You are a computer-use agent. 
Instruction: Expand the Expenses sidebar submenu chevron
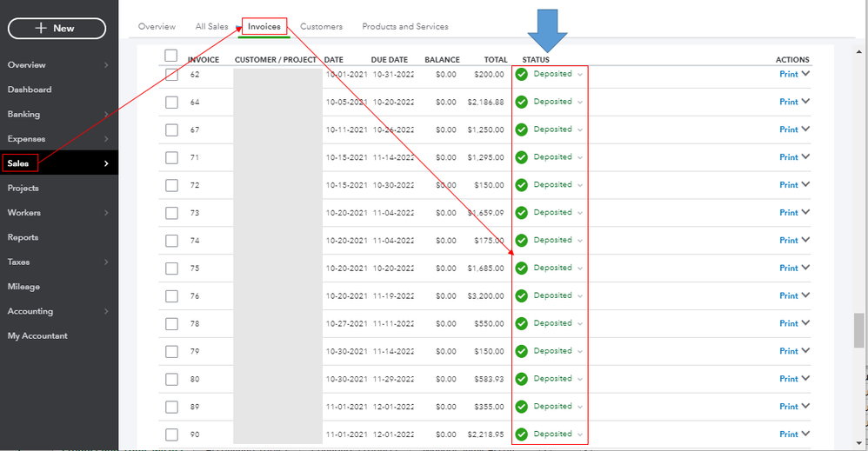106,139
